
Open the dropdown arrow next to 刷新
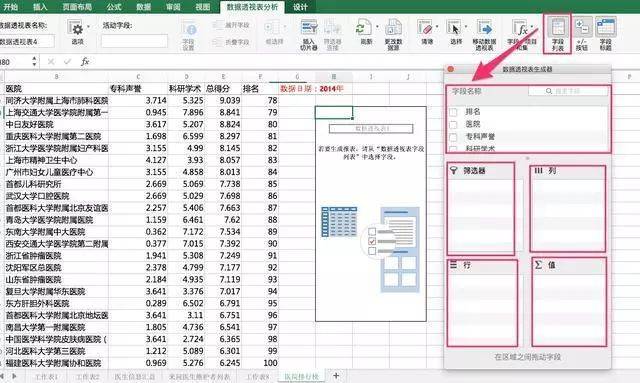(377, 27)
